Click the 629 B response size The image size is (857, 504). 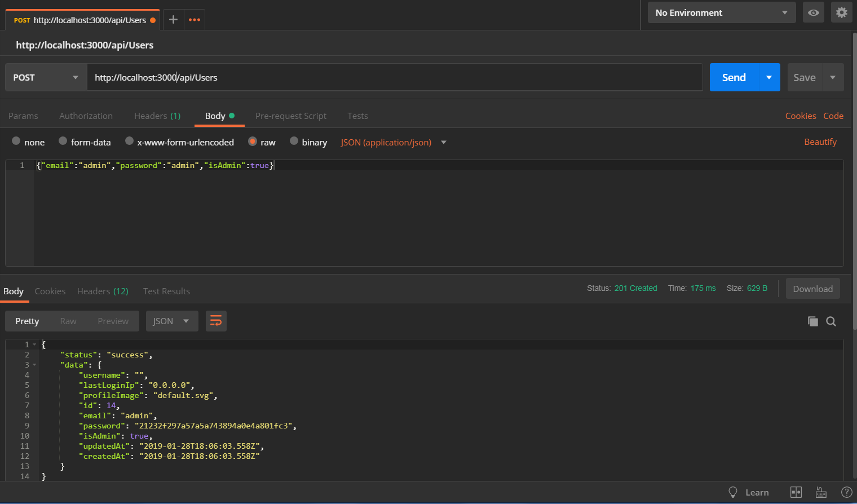tap(757, 288)
